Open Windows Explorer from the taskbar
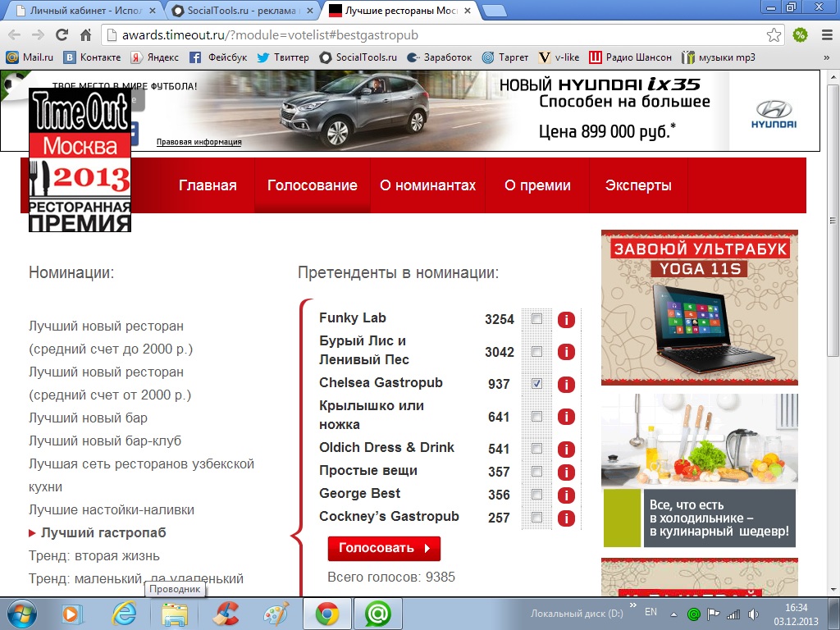 (x=175, y=614)
